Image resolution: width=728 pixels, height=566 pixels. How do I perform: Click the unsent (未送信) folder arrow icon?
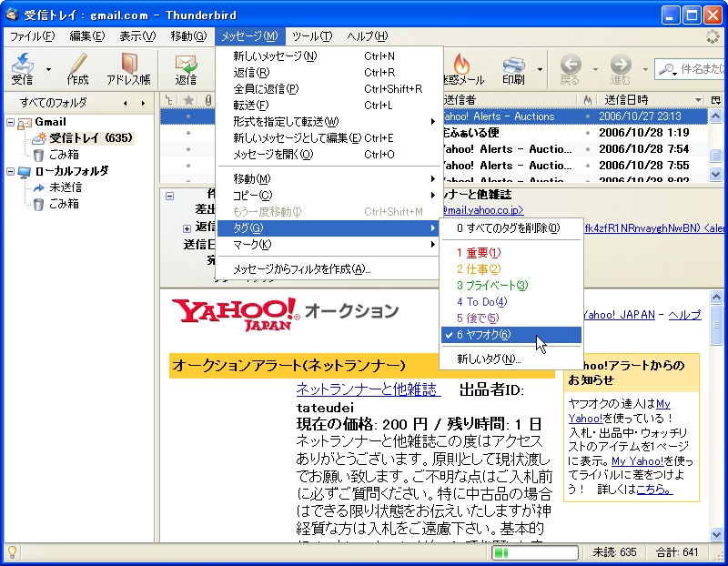pyautogui.click(x=39, y=188)
